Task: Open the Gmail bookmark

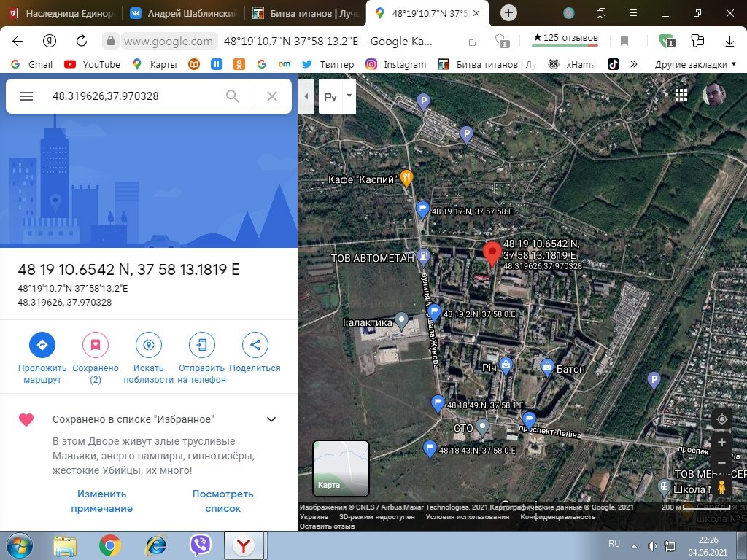Action: 31,64
